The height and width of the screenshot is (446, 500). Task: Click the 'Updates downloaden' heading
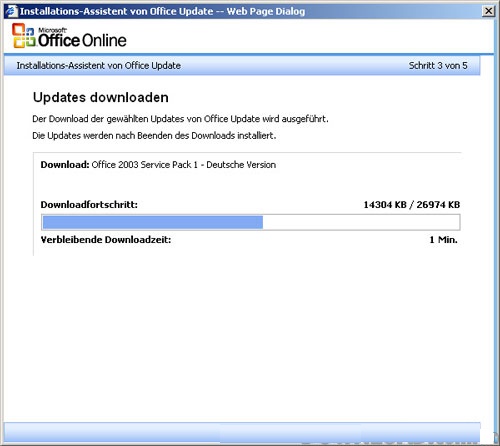pyautogui.click(x=101, y=97)
